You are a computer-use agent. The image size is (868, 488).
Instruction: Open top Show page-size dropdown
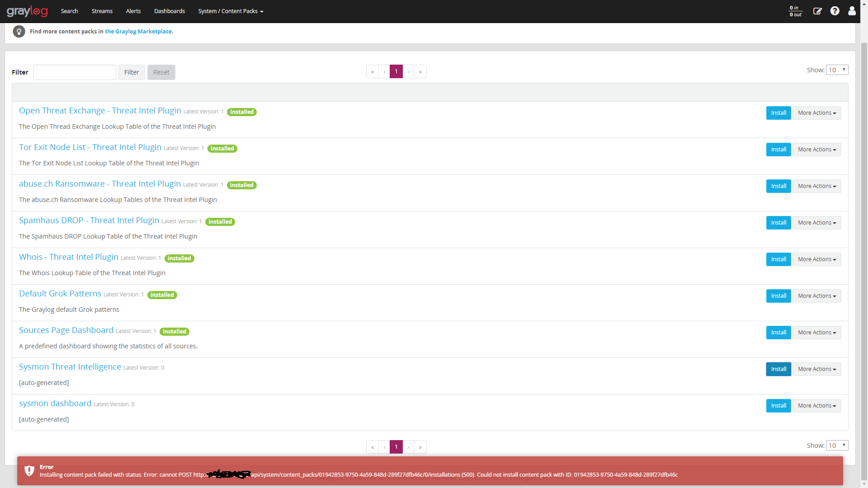pos(837,70)
